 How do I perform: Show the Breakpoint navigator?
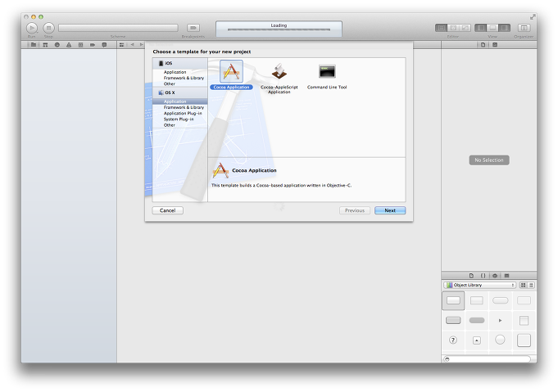(93, 45)
